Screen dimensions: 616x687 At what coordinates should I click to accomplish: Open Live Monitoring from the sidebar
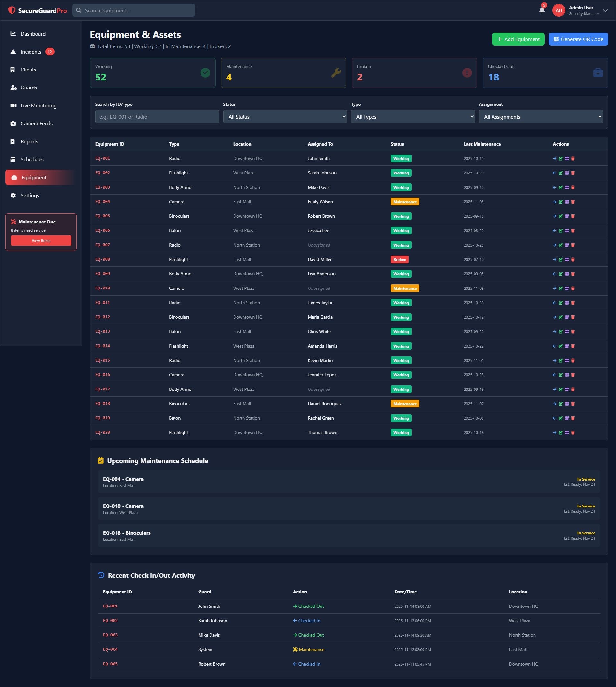(38, 105)
